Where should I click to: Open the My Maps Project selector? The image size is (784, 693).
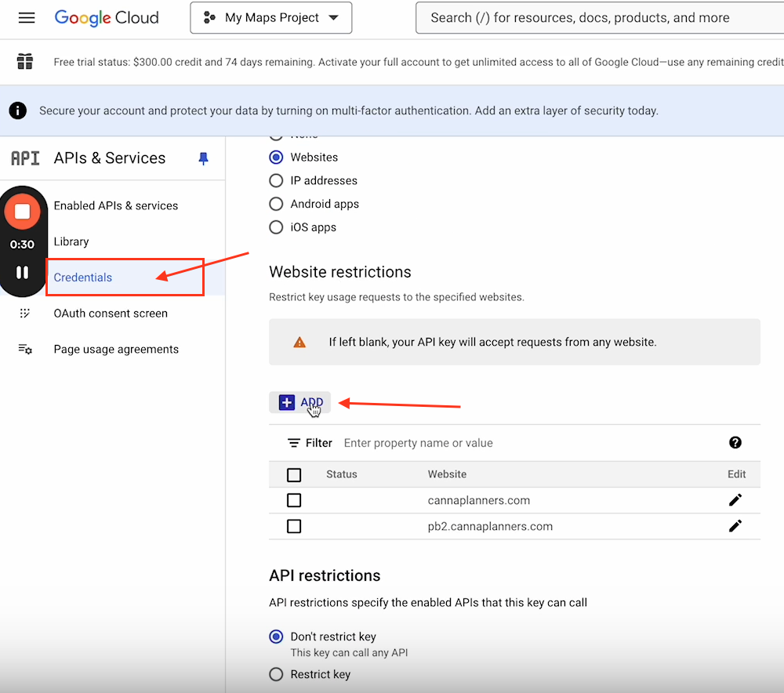271,18
